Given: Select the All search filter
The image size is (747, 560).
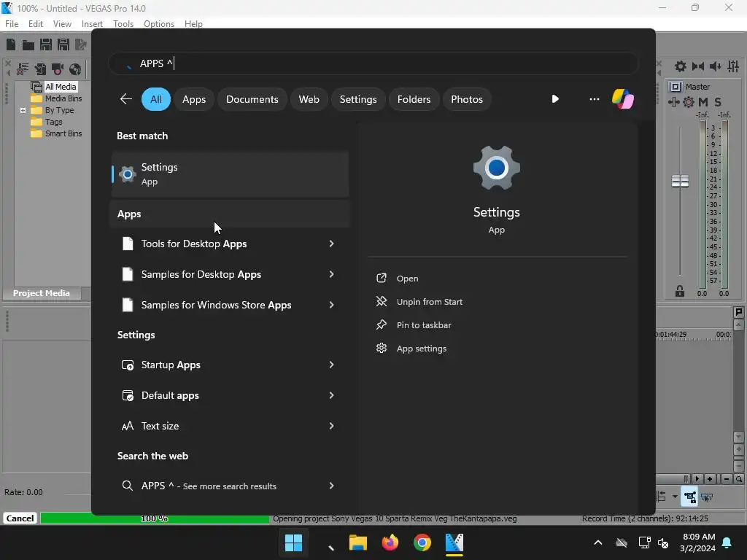Looking at the screenshot, I should (x=156, y=99).
